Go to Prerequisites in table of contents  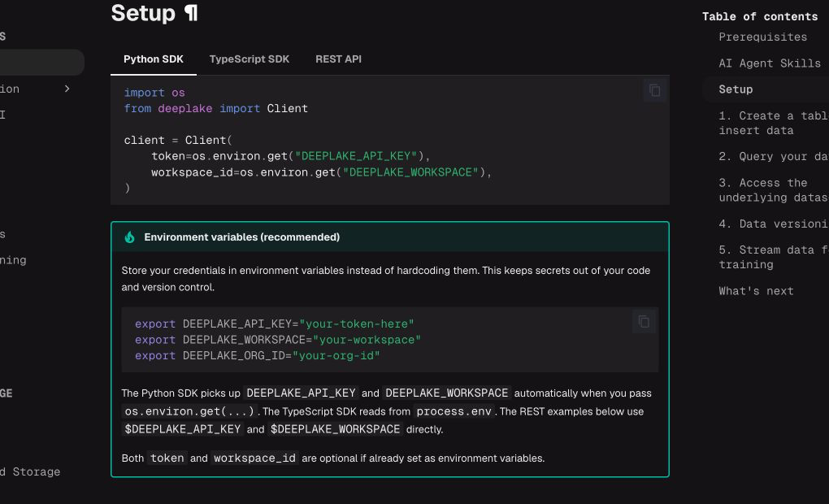[x=762, y=37]
